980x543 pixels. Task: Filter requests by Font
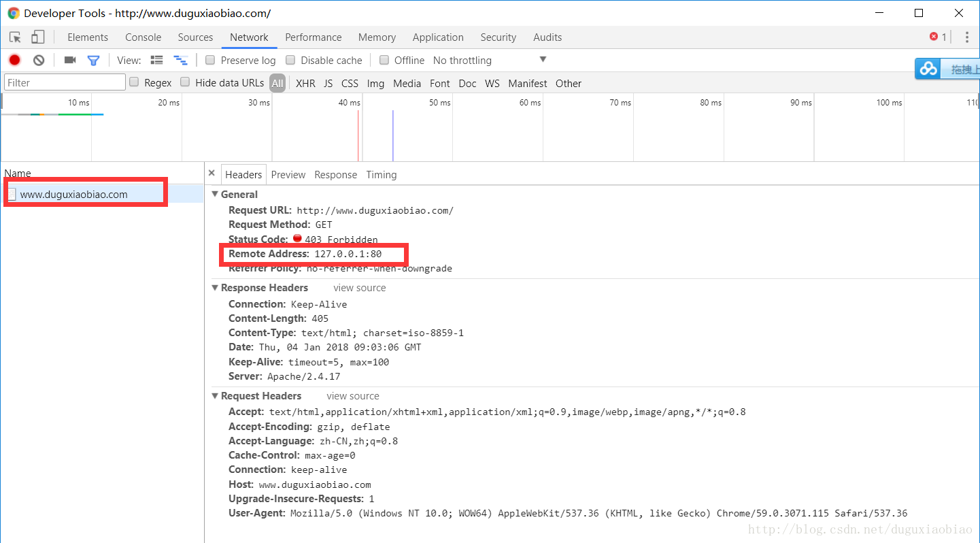pos(440,83)
